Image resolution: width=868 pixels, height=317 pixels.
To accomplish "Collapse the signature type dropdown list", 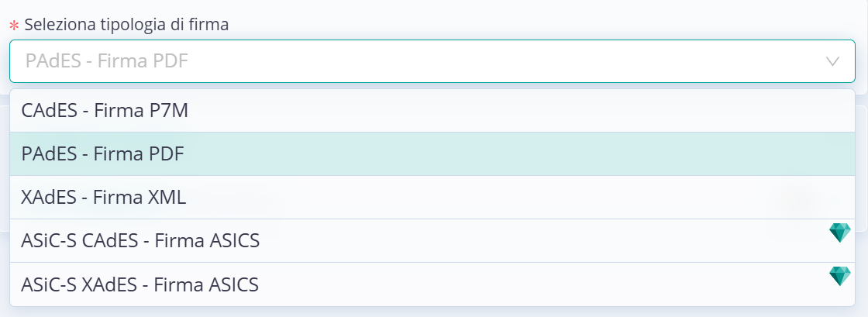I will tap(832, 61).
